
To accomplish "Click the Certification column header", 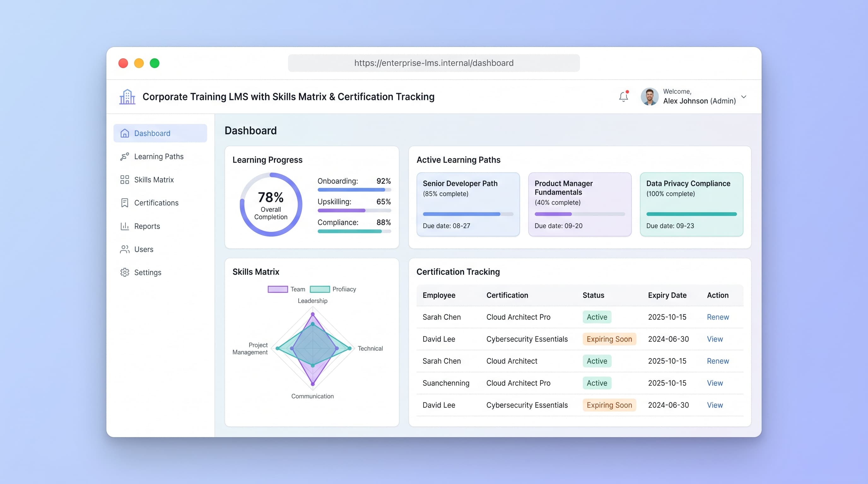I will [507, 295].
